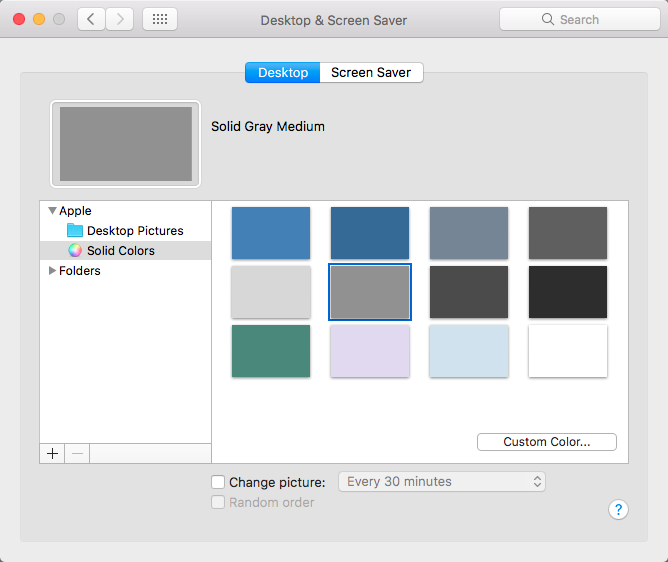Click the Custom Color button
The width and height of the screenshot is (668, 562).
click(546, 442)
